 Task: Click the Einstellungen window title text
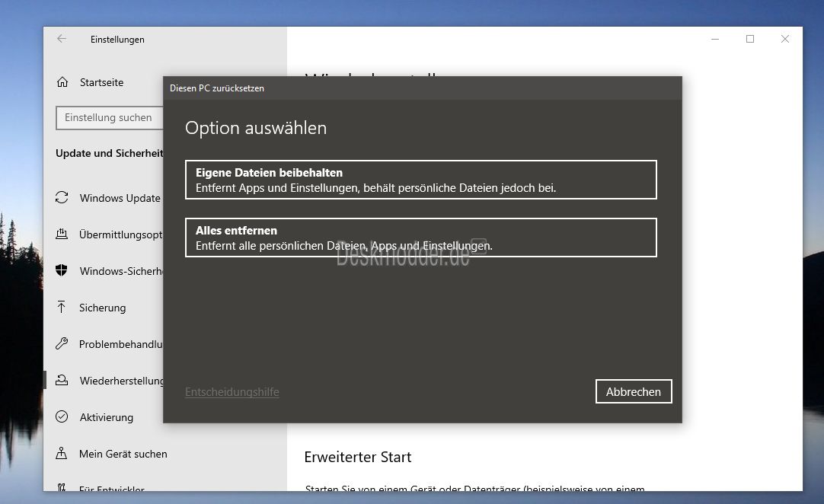[117, 40]
